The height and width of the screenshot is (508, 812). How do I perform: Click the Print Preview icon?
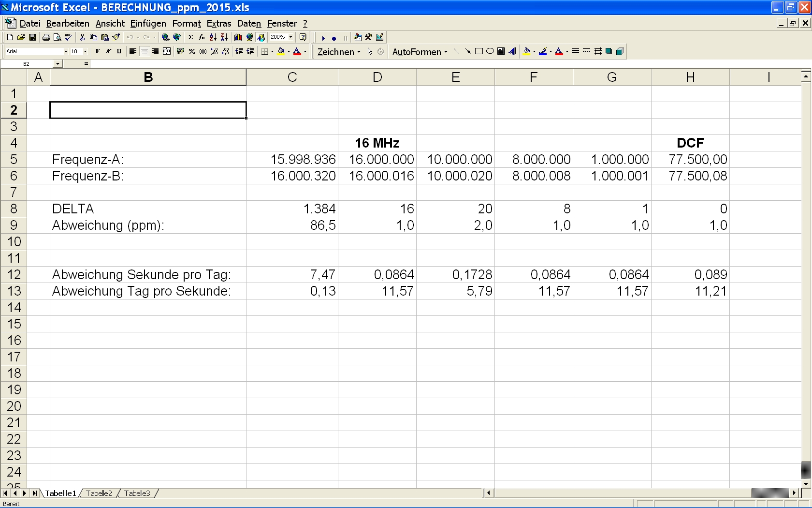coord(57,37)
